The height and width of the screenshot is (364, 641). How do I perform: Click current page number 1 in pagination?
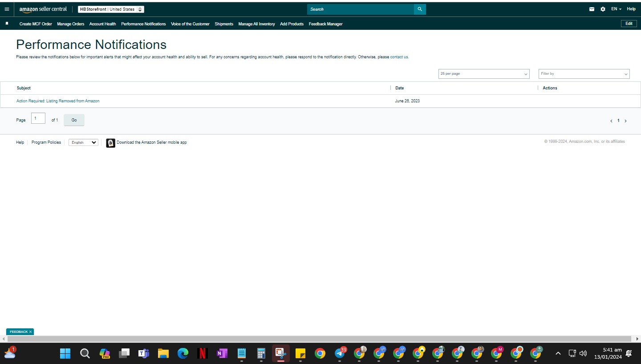tap(618, 121)
